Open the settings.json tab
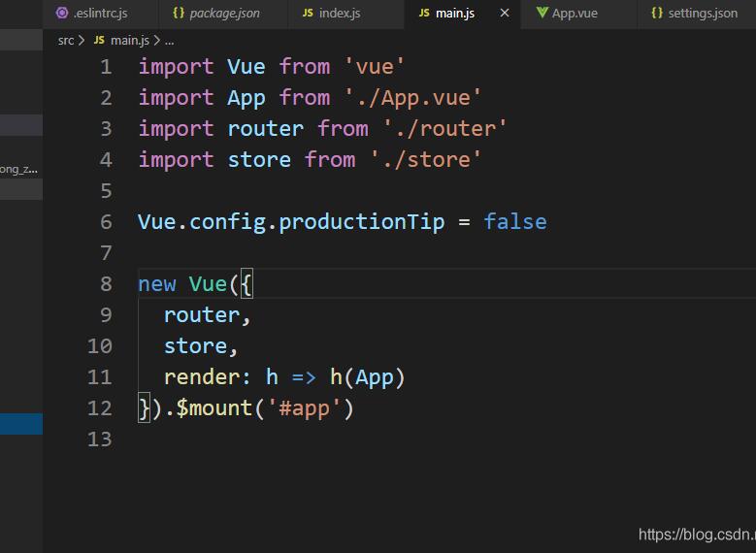Screen dimensions: 756x553 pyautogui.click(x=703, y=14)
